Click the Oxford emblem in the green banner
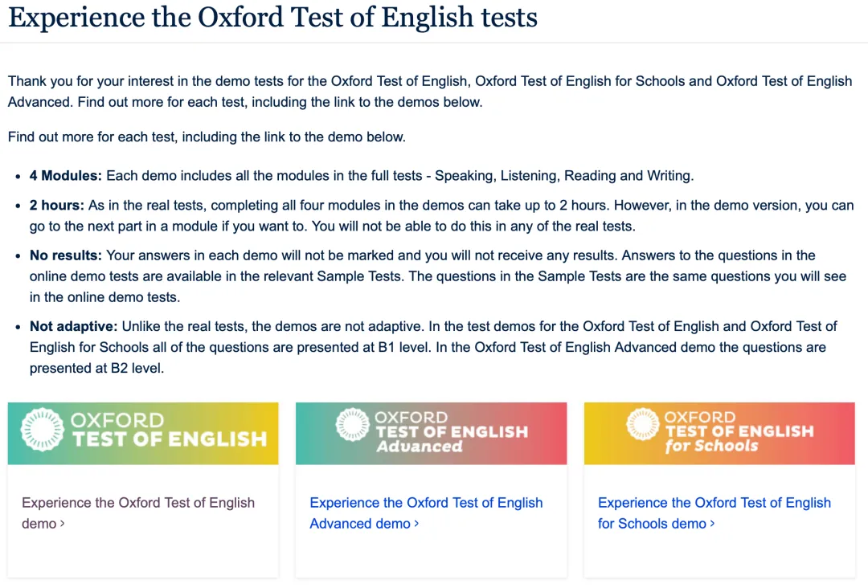868x588 pixels. pyautogui.click(x=43, y=431)
